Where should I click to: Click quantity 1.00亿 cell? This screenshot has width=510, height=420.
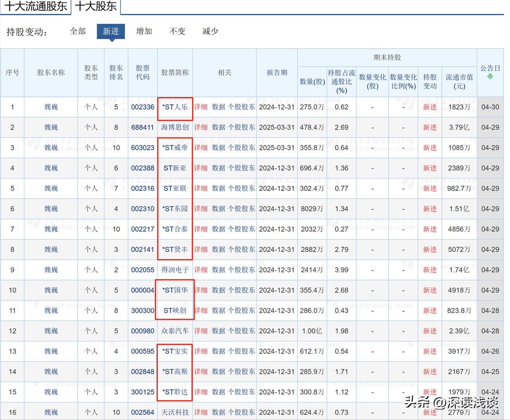[312, 331]
